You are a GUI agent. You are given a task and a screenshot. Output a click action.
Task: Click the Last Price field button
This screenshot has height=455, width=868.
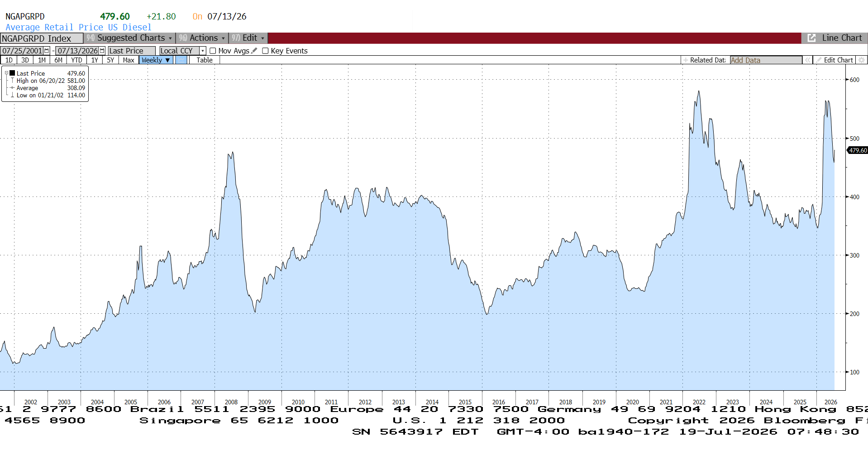coord(132,51)
